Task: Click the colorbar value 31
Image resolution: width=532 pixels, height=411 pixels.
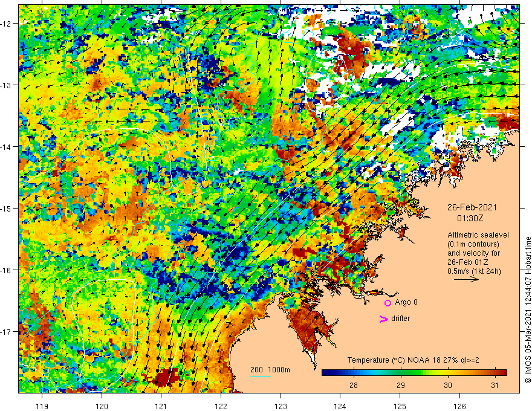Action: click(495, 385)
